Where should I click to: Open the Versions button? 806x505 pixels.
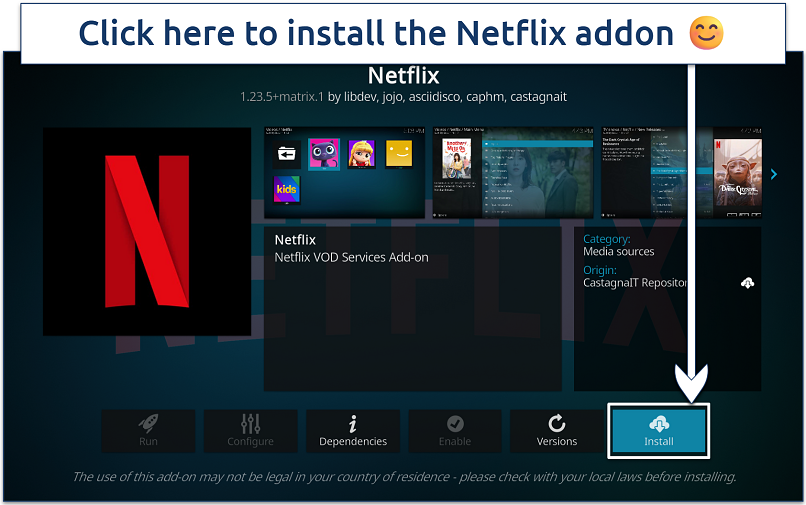point(557,431)
